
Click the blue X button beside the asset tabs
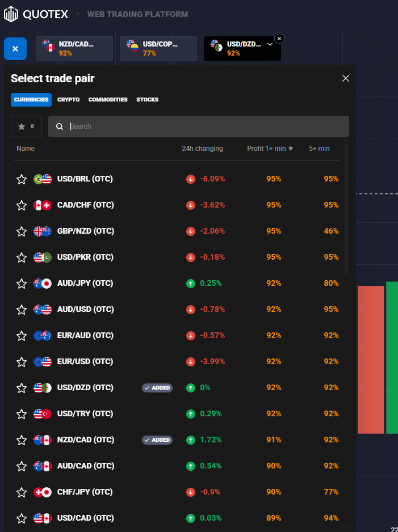(15, 49)
